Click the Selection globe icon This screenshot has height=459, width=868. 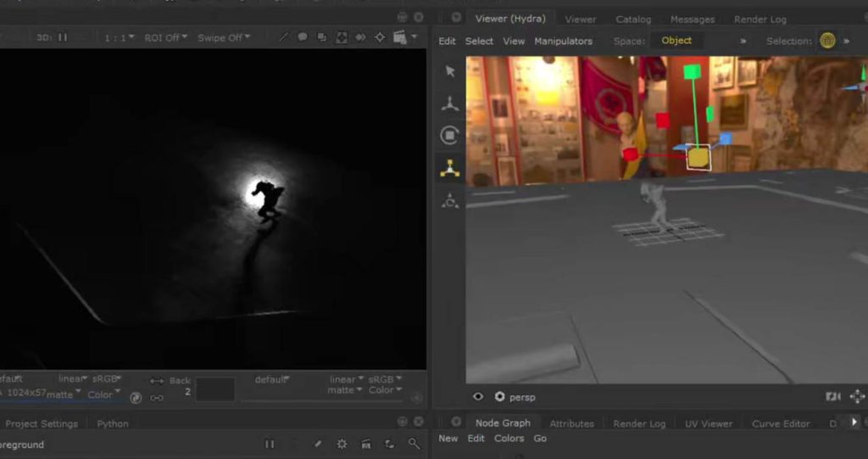(826, 41)
